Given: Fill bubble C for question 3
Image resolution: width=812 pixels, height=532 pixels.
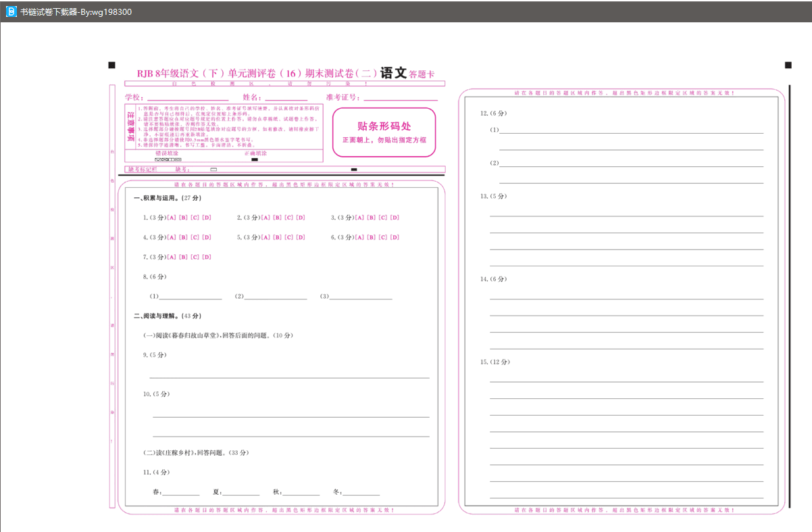Looking at the screenshot, I should click(x=382, y=217).
